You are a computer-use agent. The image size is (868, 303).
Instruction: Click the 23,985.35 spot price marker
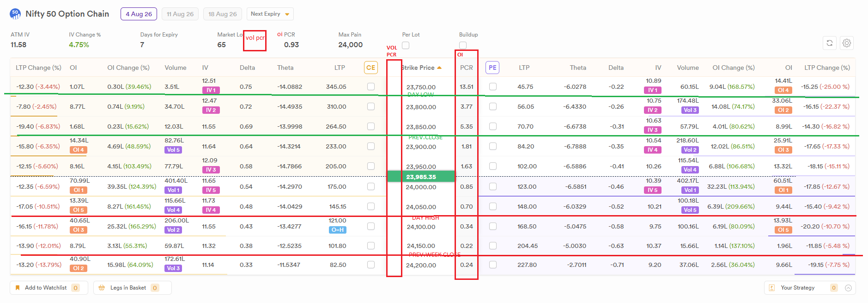point(421,177)
